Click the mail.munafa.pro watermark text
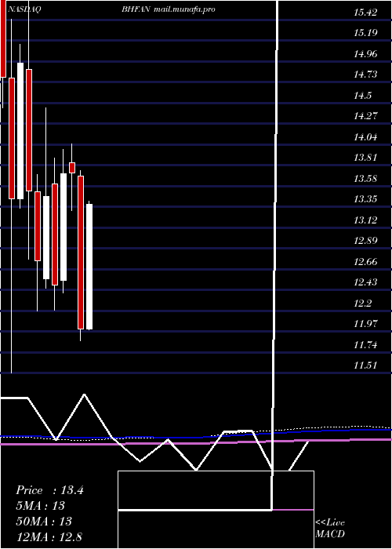 (x=184, y=9)
